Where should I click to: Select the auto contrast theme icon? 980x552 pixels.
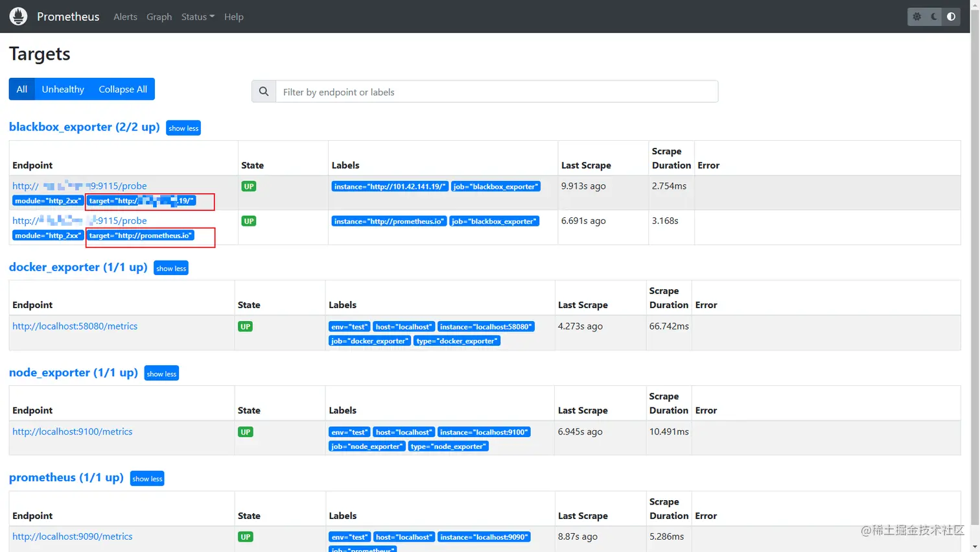point(951,17)
